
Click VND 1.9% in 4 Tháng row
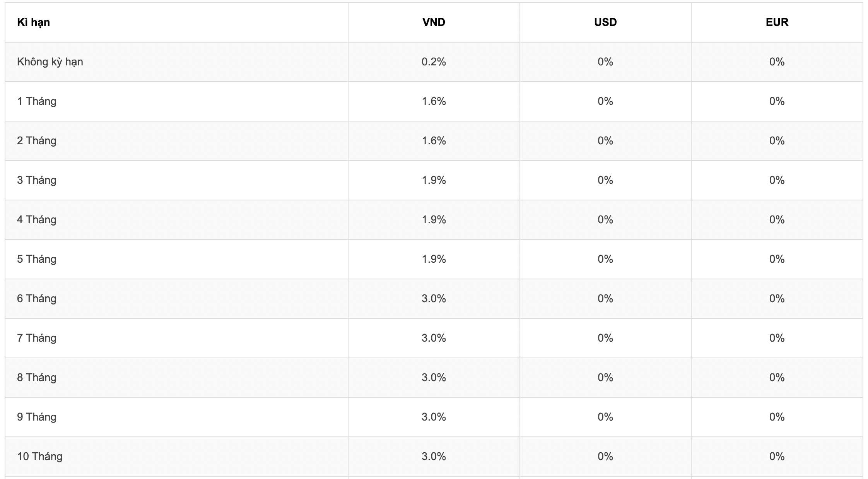click(434, 220)
